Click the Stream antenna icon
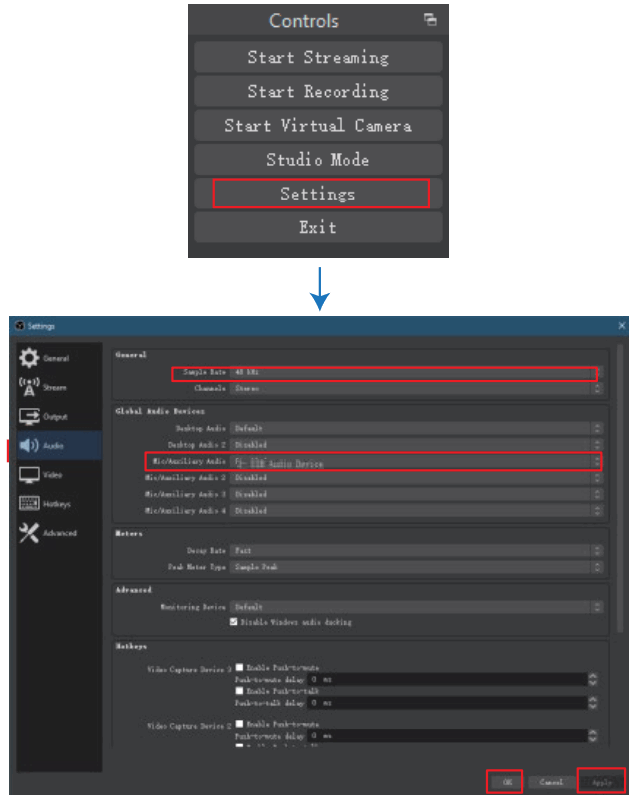Screen dimensions: 635x802 [29, 387]
